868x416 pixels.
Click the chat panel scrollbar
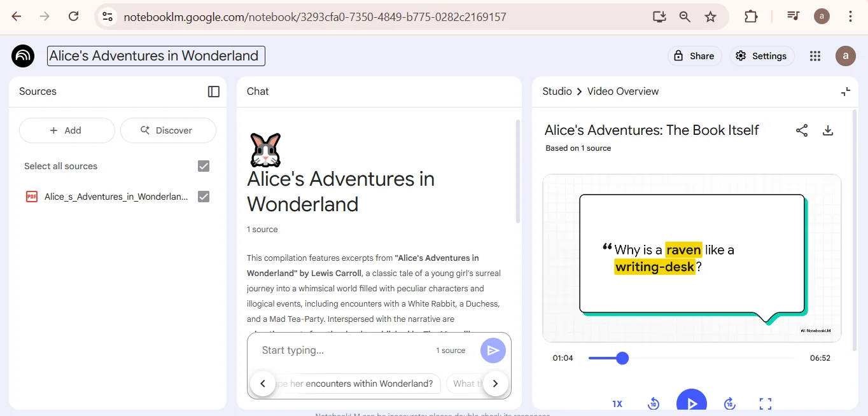tap(518, 172)
